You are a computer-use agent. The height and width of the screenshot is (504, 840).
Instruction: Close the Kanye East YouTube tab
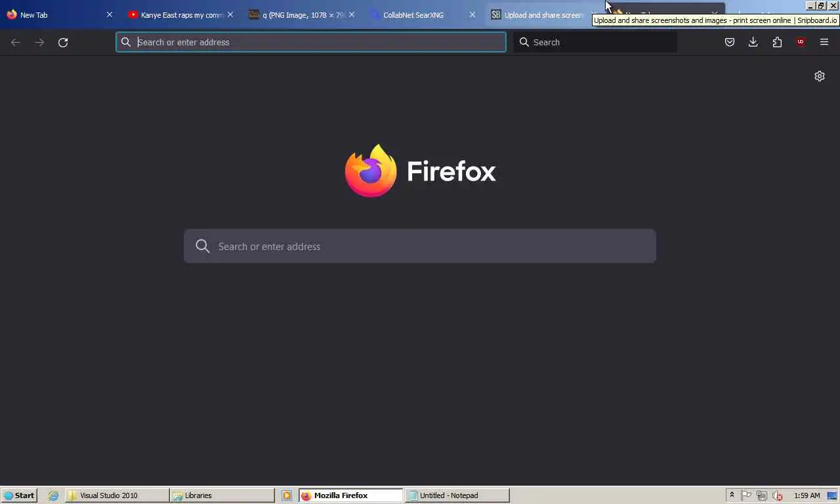(230, 14)
